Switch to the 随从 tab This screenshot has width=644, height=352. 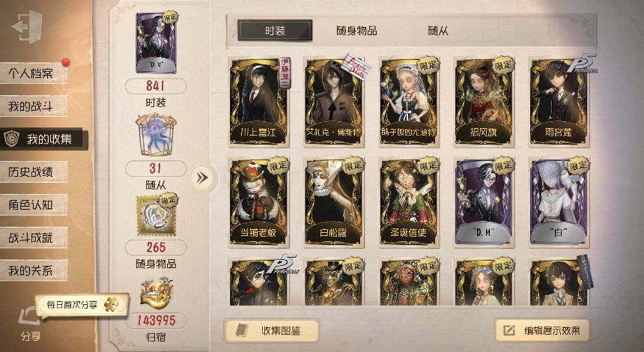(x=438, y=31)
